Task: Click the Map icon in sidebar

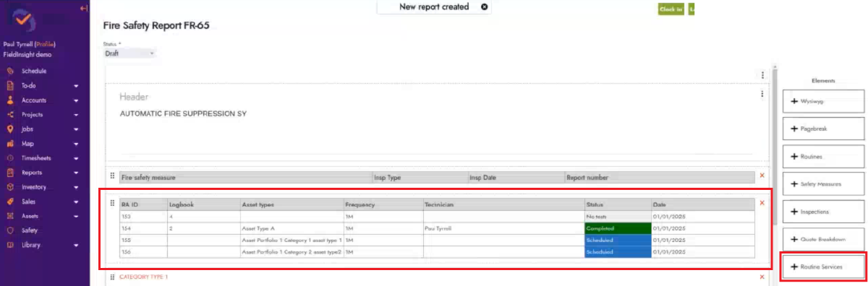Action: click(10, 144)
